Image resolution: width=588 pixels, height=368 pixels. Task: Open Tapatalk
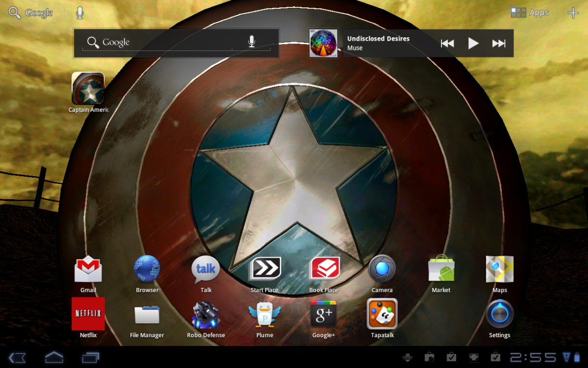[x=382, y=314]
